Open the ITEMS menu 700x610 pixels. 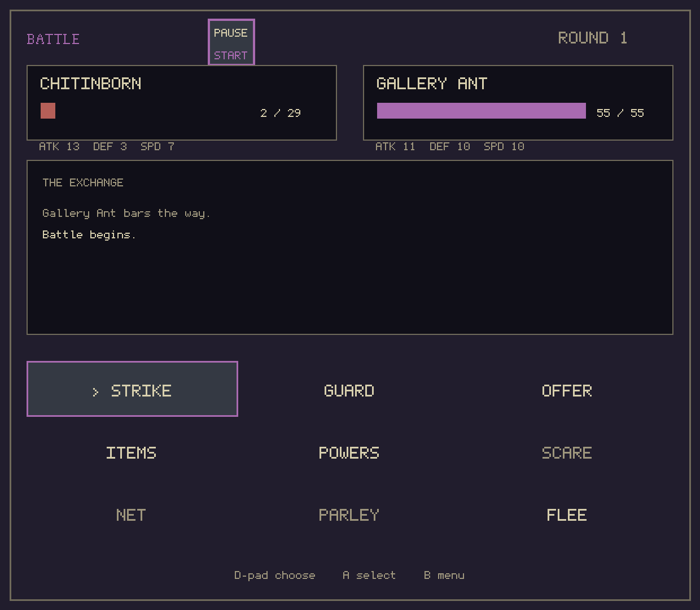pos(132,453)
